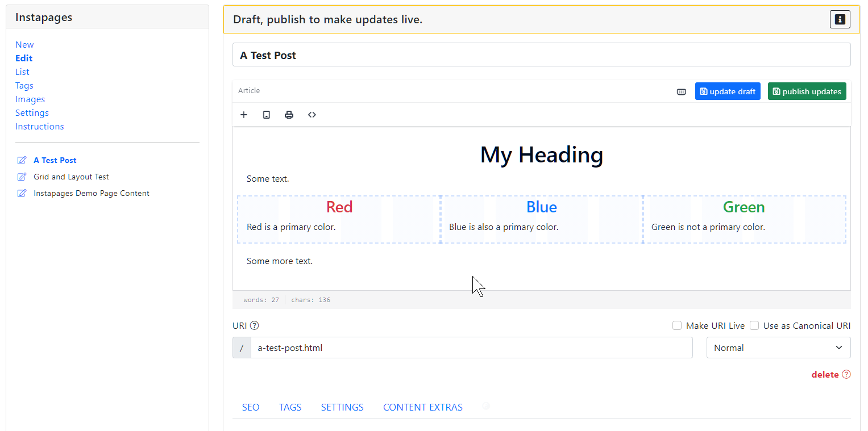Click the edit icon beside Grid and Layout Test
Viewport: 868px width, 431px height.
click(22, 177)
